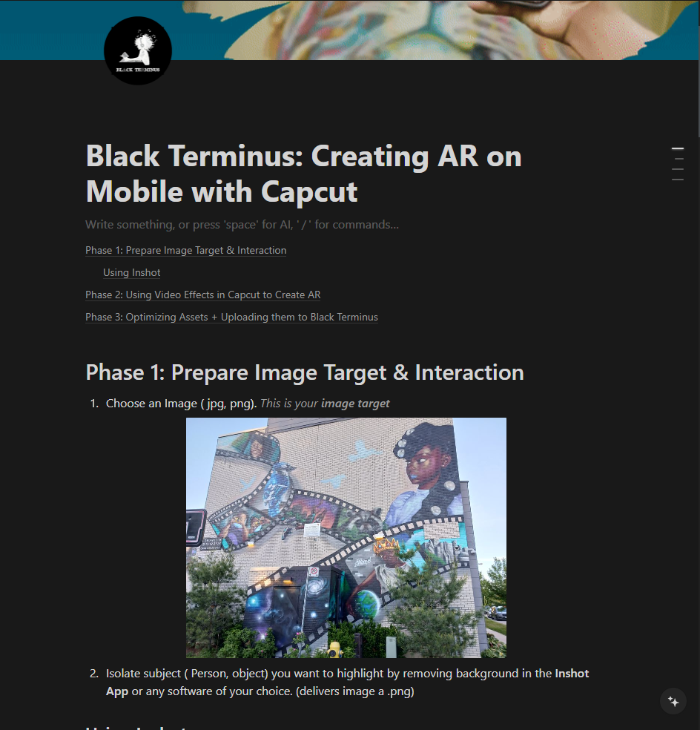
Task: Click the 'Isolate subject' step text
Action: [x=347, y=682]
